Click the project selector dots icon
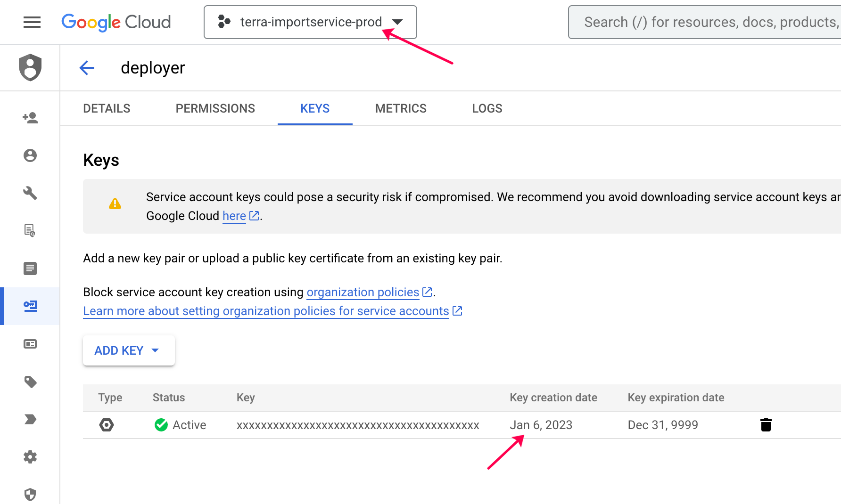Screen dimensions: 841x504 (224, 22)
